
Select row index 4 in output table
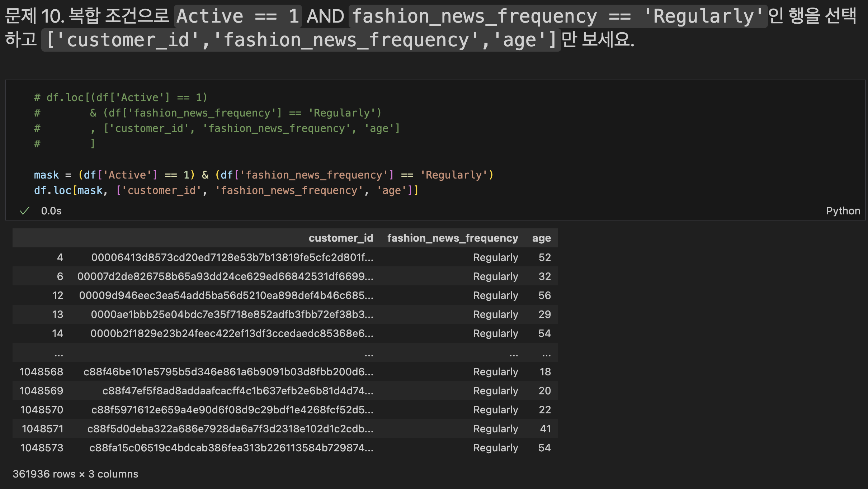60,257
